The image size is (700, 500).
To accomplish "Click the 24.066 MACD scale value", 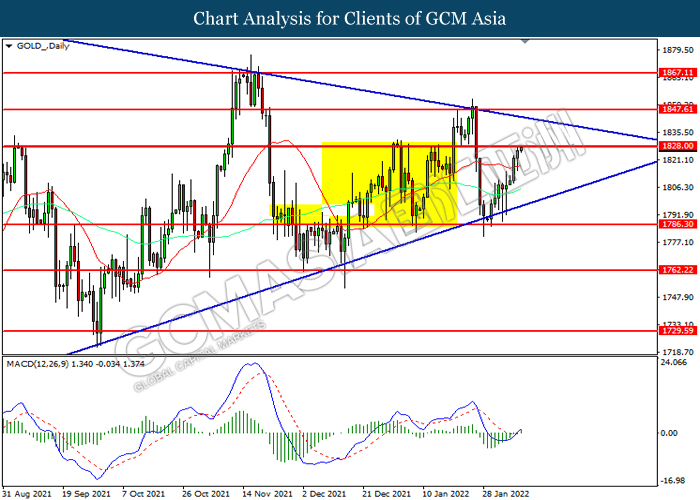I will 673,362.
